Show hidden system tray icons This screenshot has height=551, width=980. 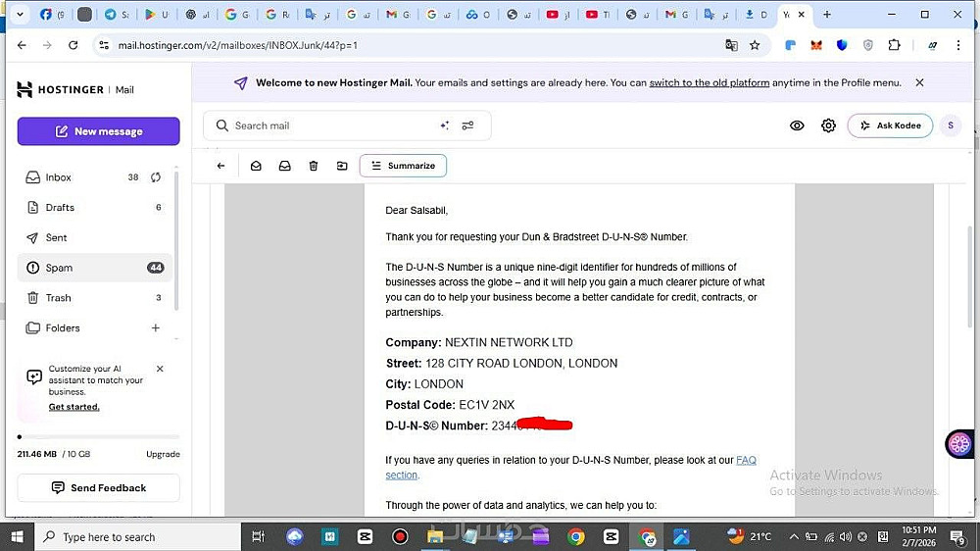793,536
